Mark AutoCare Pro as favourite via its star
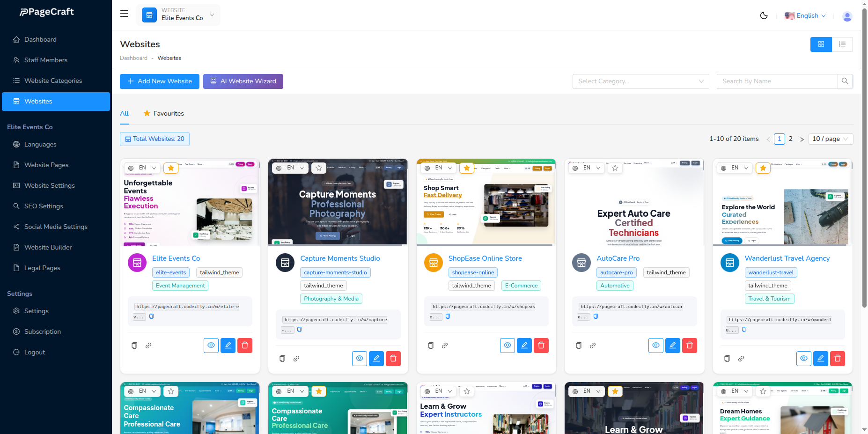This screenshot has height=434, width=868. click(x=615, y=168)
